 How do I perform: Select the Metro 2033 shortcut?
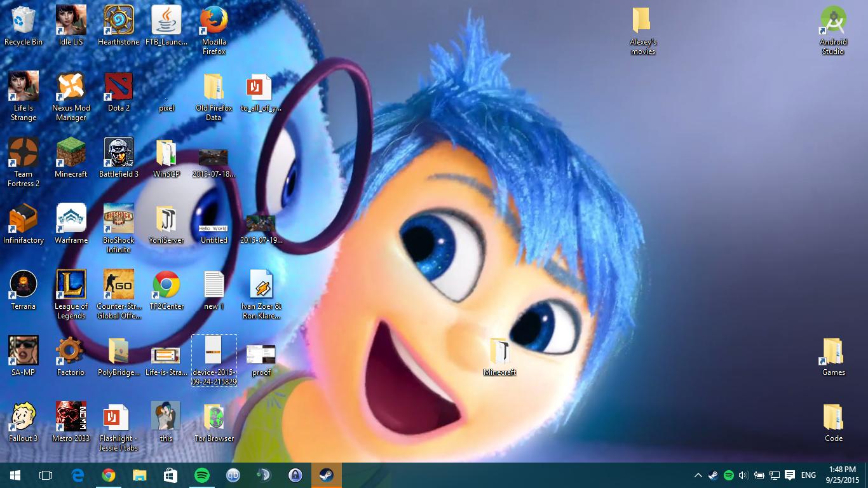[71, 422]
